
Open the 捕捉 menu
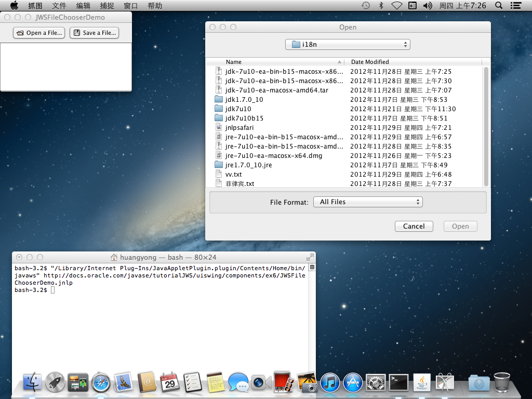[107, 6]
